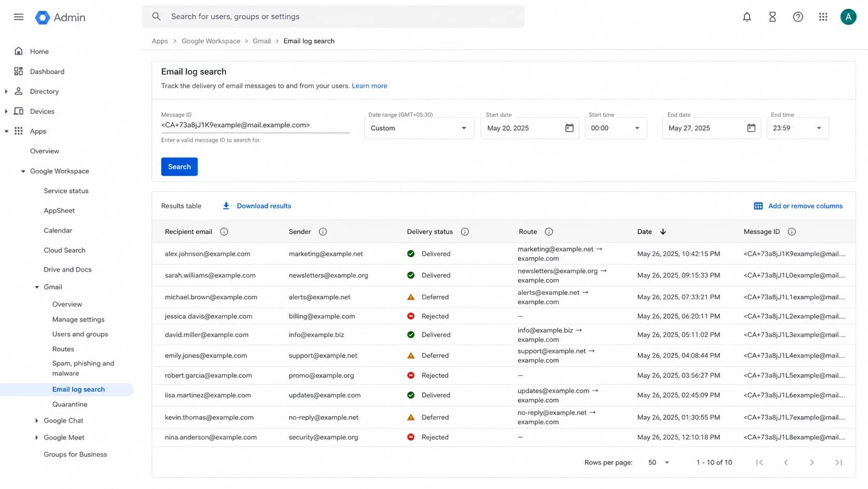Click the Dashboard sidebar icon
This screenshot has height=489, width=868.
(x=19, y=71)
